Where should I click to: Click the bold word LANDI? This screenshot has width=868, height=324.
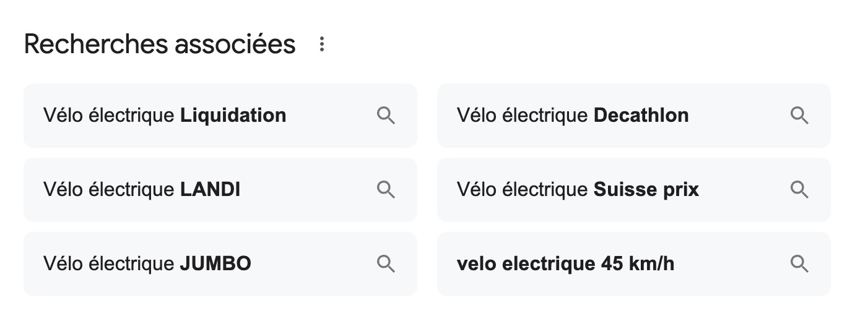pyautogui.click(x=210, y=190)
